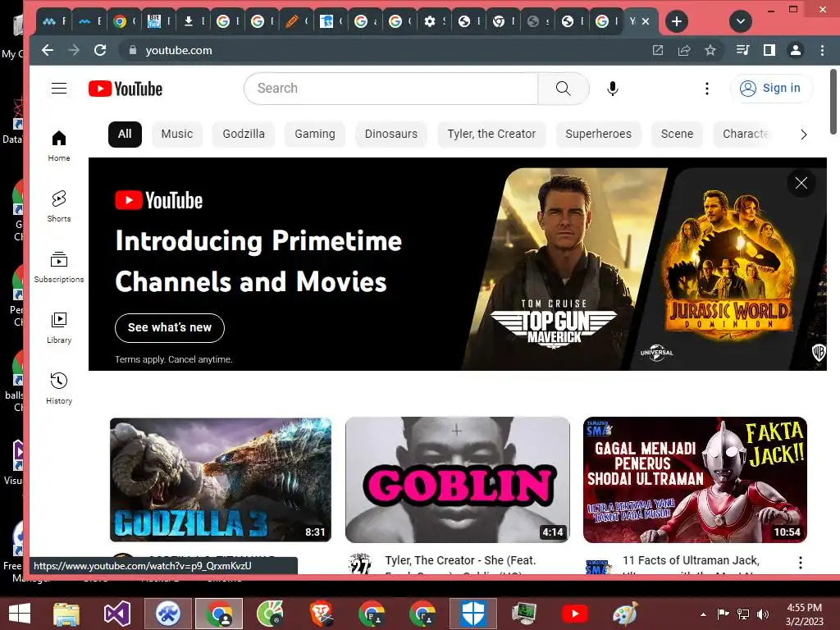Open the GOBLIN video thumbnail

458,480
